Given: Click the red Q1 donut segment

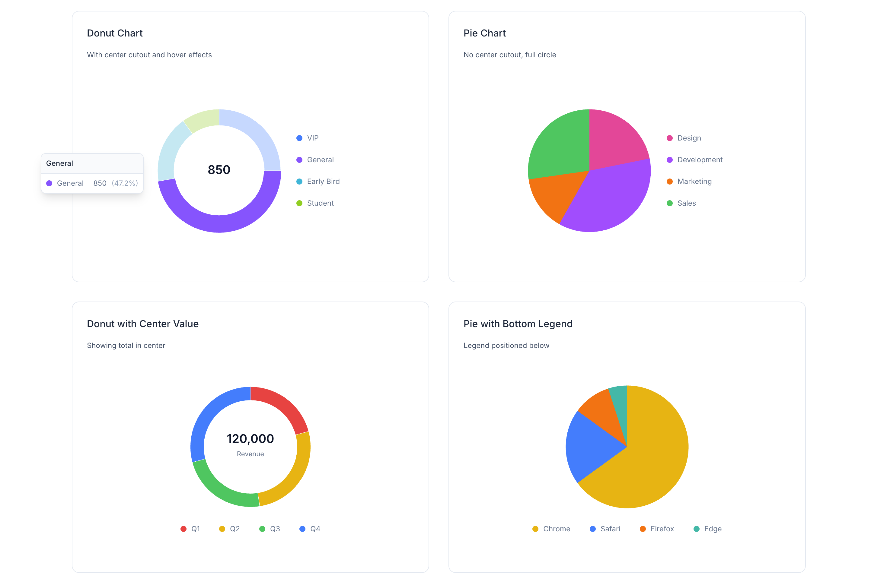Looking at the screenshot, I should (283, 404).
